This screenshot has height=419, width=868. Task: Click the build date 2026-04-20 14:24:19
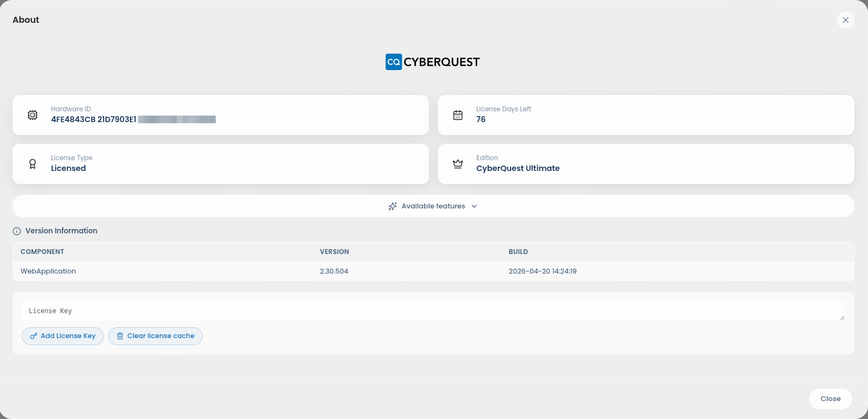[543, 271]
